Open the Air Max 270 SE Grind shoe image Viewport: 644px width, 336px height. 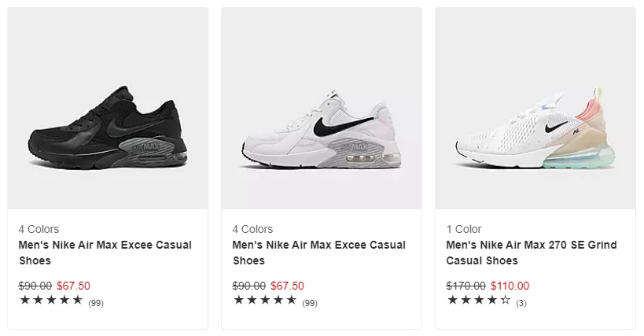535,108
